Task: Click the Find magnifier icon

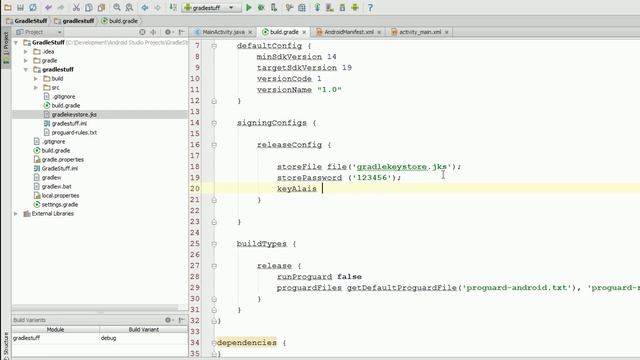Action: pos(117,7)
